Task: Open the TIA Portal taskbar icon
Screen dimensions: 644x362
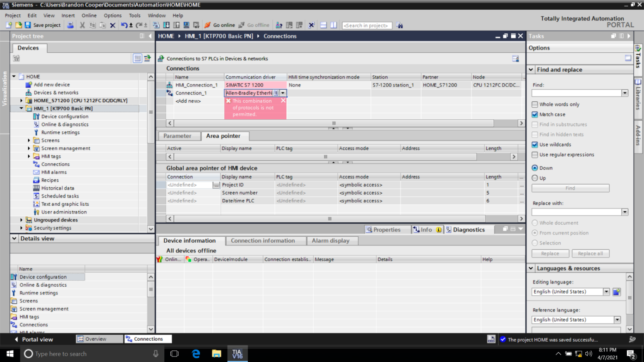Action: tap(237, 354)
